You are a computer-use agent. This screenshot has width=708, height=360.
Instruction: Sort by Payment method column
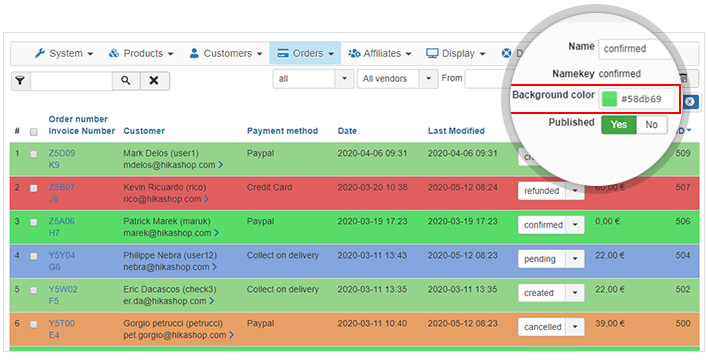pyautogui.click(x=282, y=131)
